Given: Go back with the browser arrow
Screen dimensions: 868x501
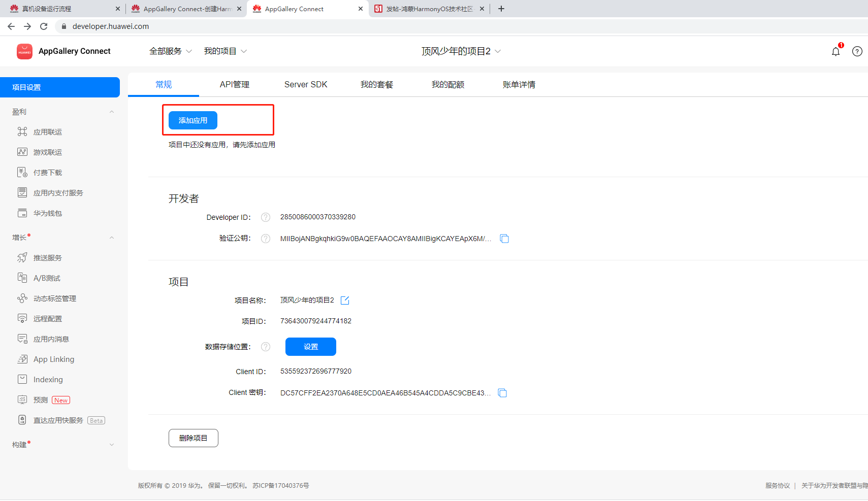Looking at the screenshot, I should pos(11,26).
